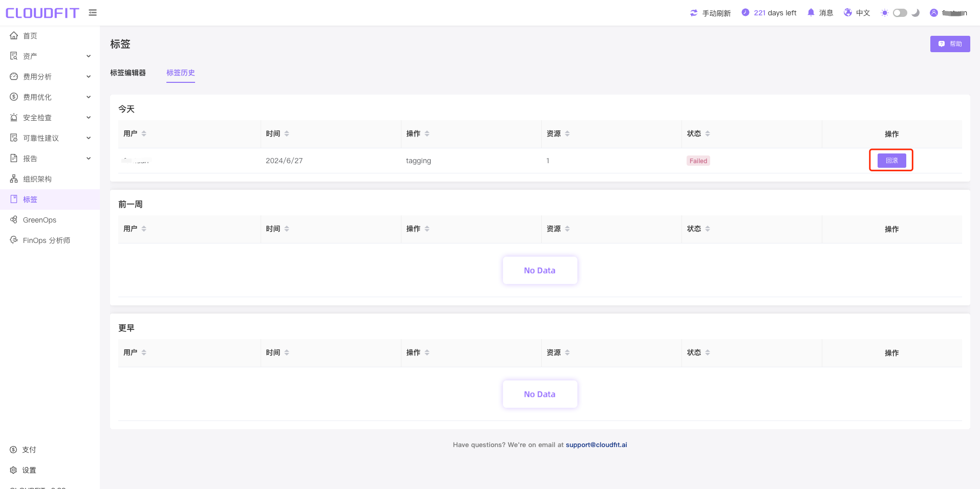Click No Data in 前一周 table
This screenshot has height=489, width=980.
[x=540, y=270]
